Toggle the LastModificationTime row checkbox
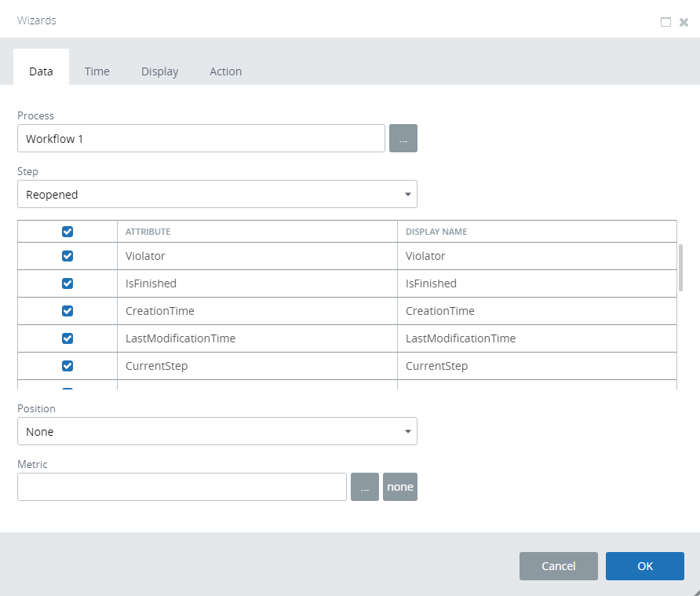Screen dimensions: 700x596 [x=67, y=338]
